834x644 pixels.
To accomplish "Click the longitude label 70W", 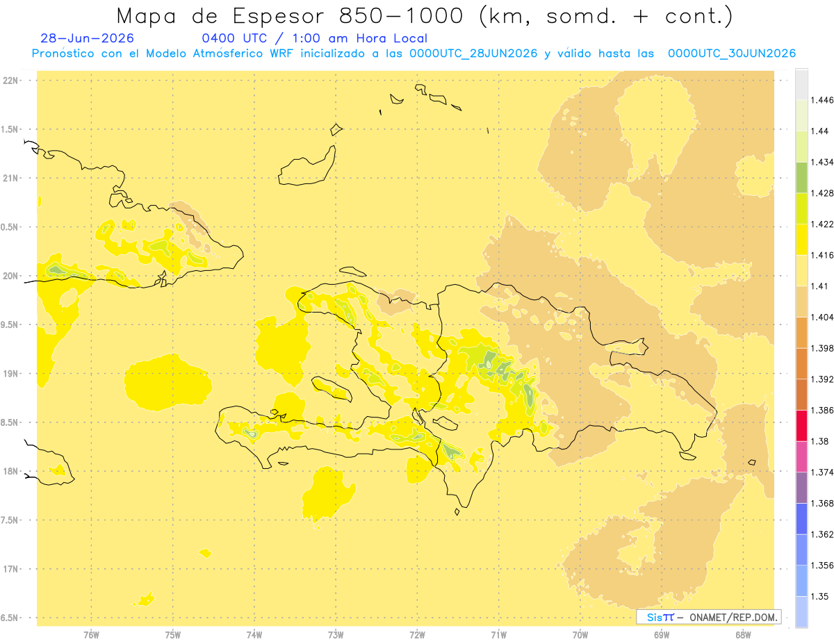I will tap(580, 635).
